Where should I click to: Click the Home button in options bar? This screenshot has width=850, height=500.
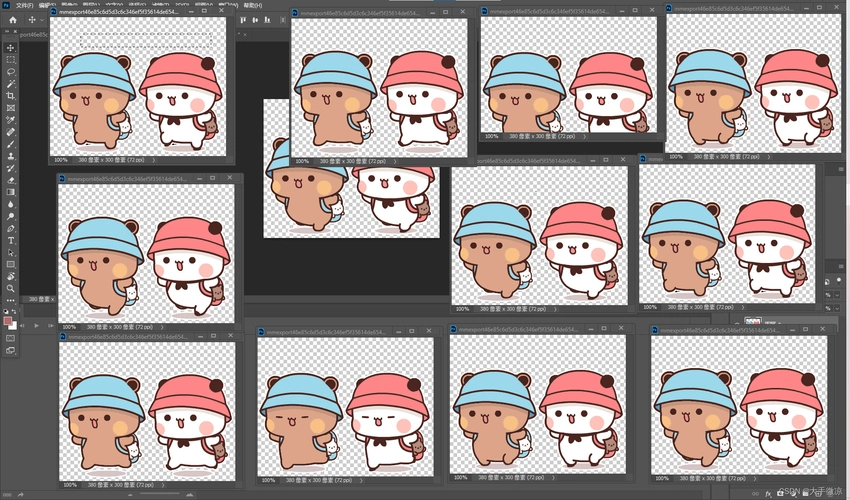click(11, 19)
